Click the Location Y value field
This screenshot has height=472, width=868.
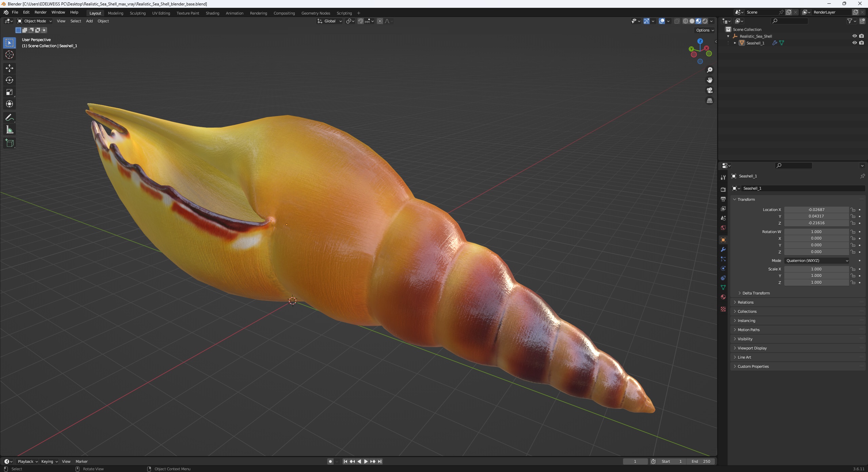pyautogui.click(x=816, y=216)
